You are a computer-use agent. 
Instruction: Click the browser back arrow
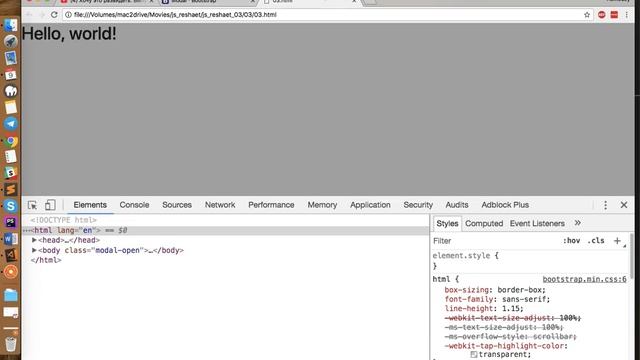coord(29,15)
